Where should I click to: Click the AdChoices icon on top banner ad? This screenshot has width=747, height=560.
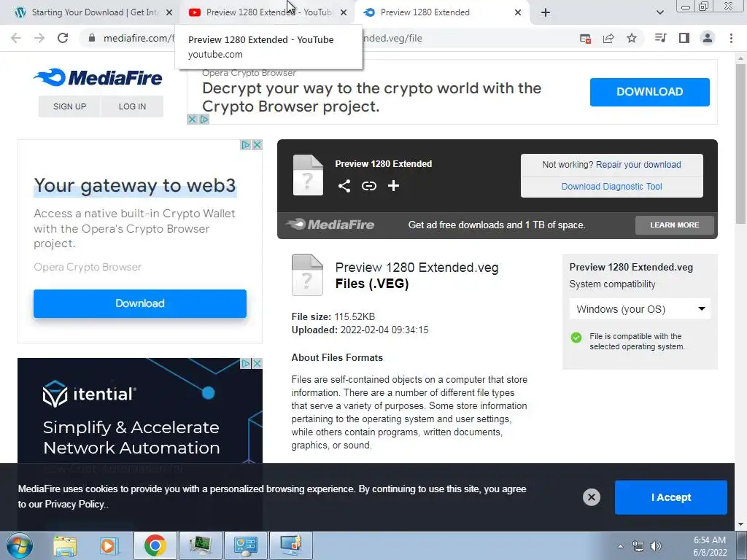coord(204,119)
